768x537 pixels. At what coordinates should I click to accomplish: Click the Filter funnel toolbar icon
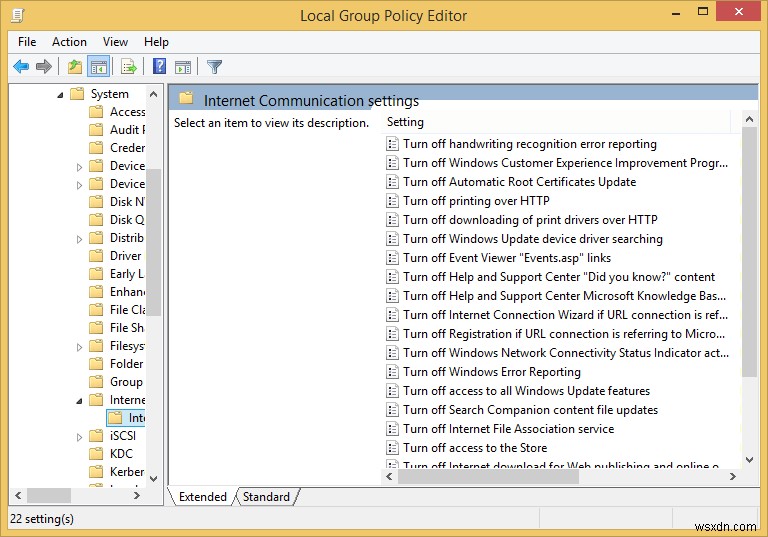(x=214, y=67)
